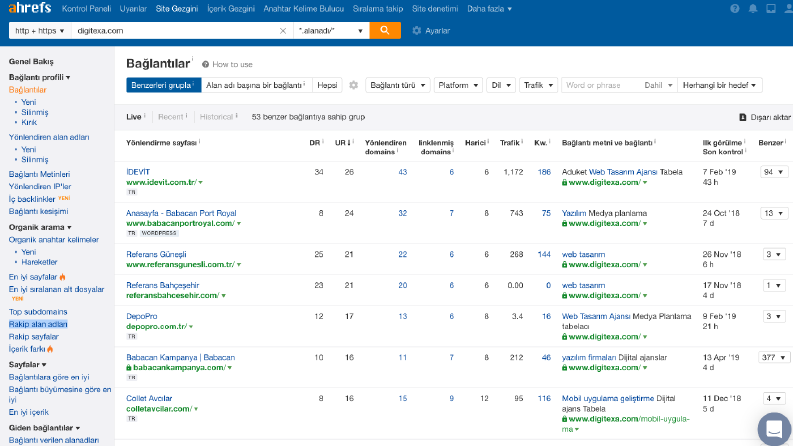
Task: Open keyword count 186 for İDEVİT
Action: pos(544,172)
